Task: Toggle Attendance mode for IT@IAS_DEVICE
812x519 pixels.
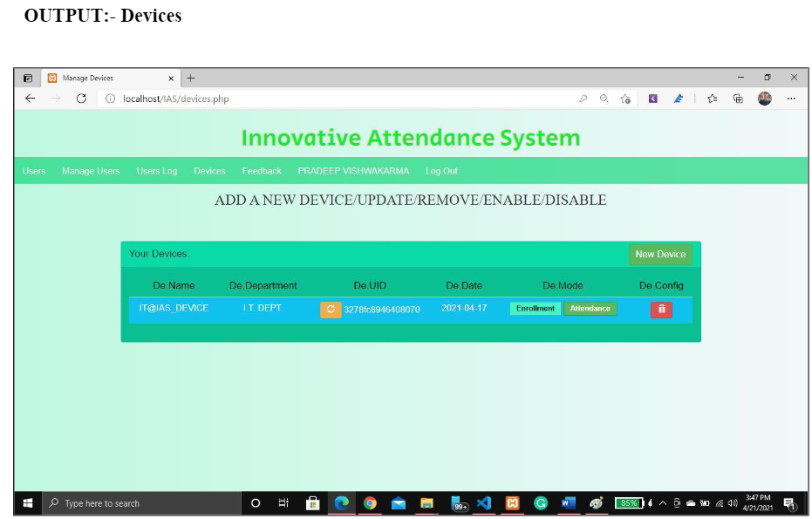Action: [x=590, y=308]
